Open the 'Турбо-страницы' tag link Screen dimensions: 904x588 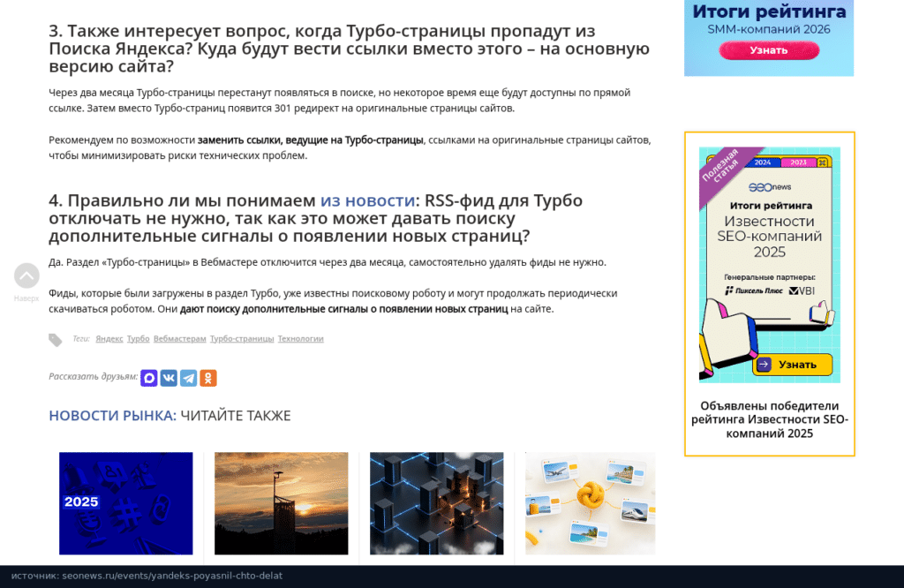(242, 339)
